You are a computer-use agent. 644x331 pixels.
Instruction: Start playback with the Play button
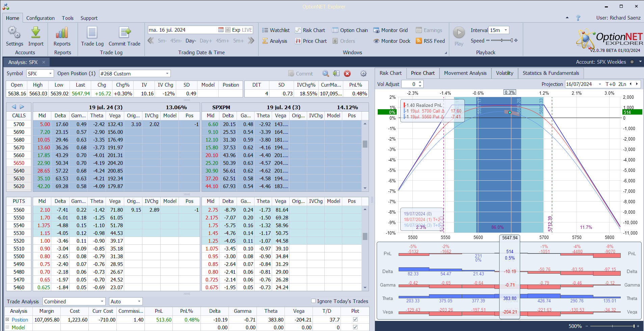[459, 36]
